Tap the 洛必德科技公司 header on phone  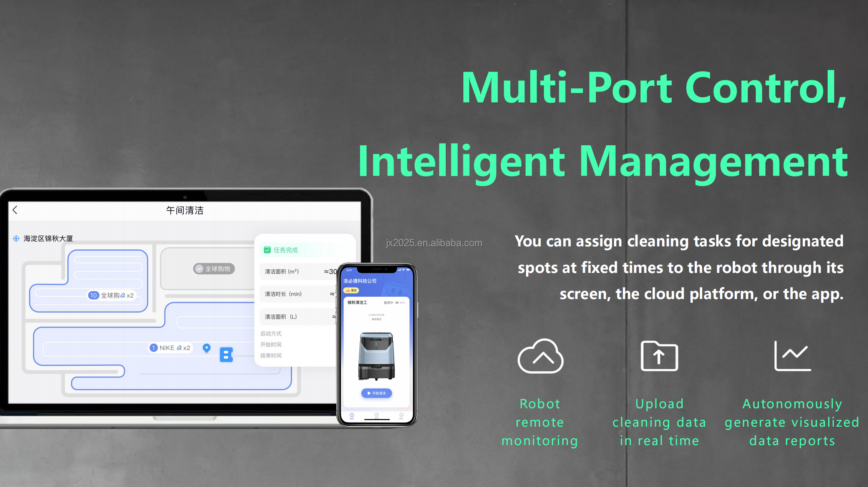coord(360,281)
